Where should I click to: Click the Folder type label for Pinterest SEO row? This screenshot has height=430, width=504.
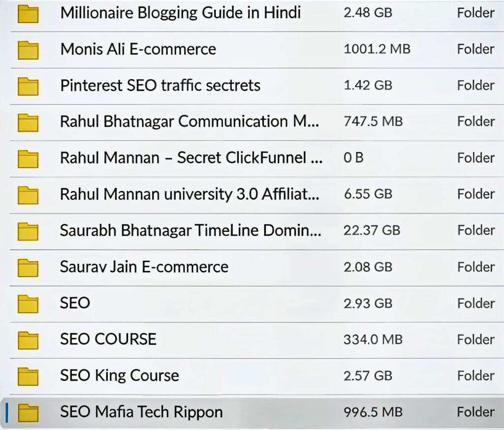tap(475, 86)
